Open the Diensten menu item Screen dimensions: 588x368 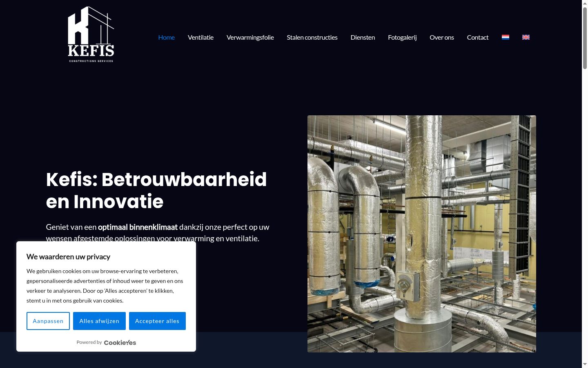pos(363,37)
